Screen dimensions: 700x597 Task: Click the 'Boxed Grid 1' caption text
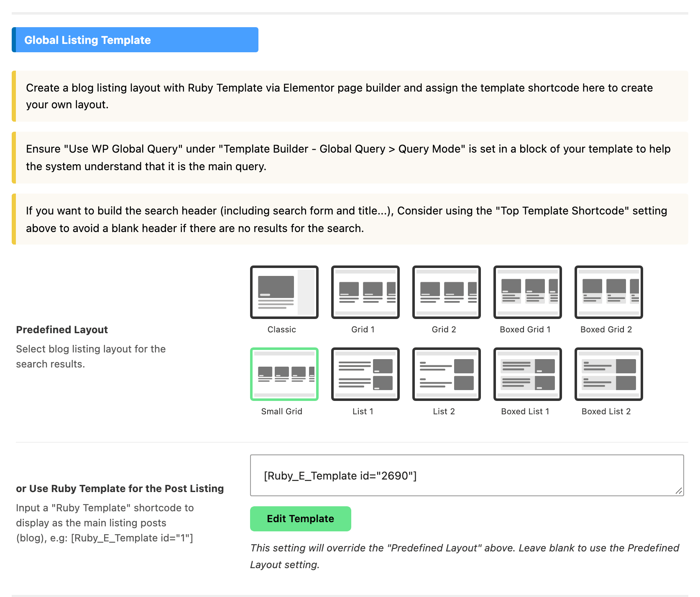[525, 329]
